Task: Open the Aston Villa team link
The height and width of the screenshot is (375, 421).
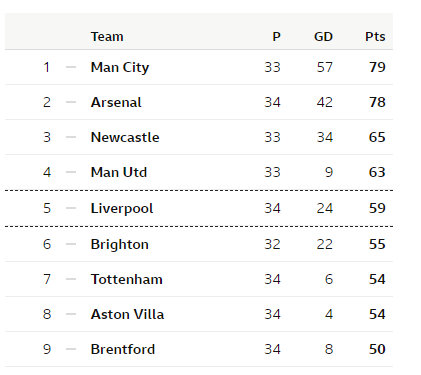Action: tap(127, 314)
